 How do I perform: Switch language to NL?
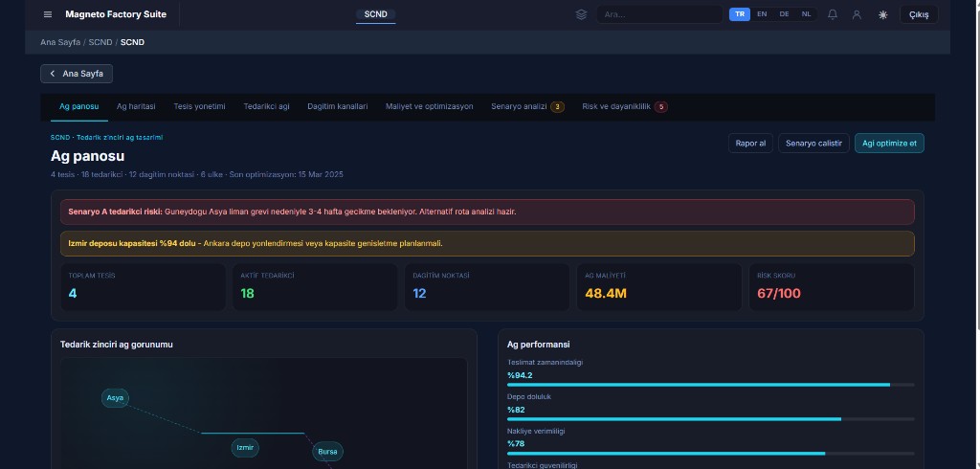[x=807, y=14]
